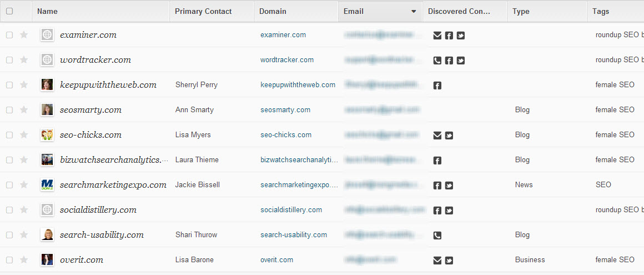This screenshot has width=644, height=275.
Task: Sort by the Type column header
Action: tap(547, 11)
